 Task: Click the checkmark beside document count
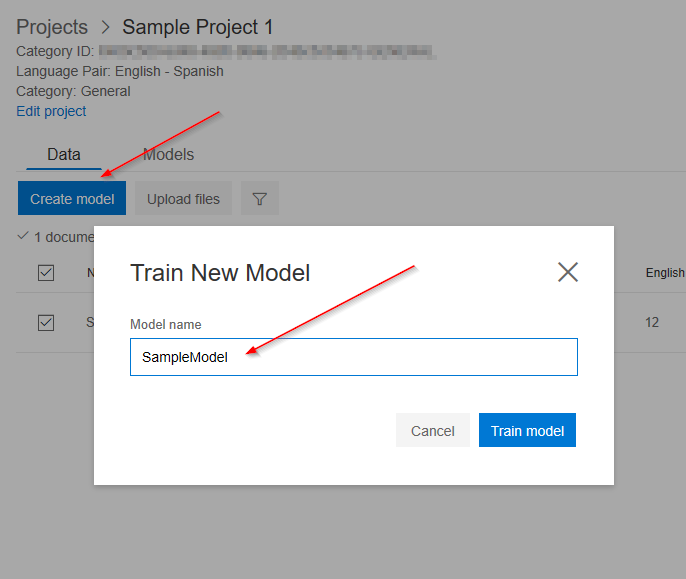(24, 237)
